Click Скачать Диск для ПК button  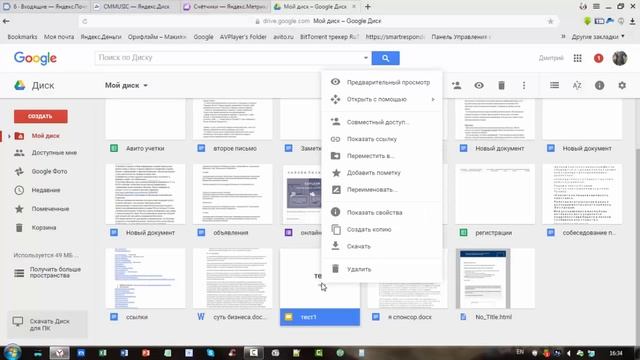[47, 324]
